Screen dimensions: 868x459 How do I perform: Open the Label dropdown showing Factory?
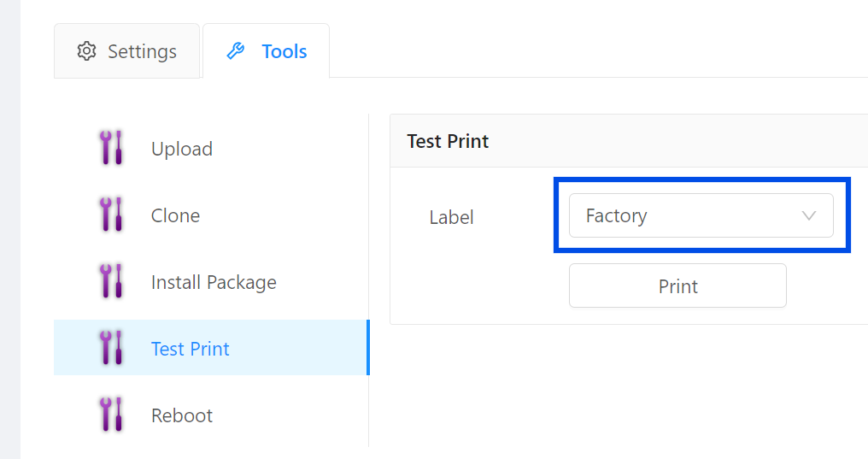(x=701, y=215)
